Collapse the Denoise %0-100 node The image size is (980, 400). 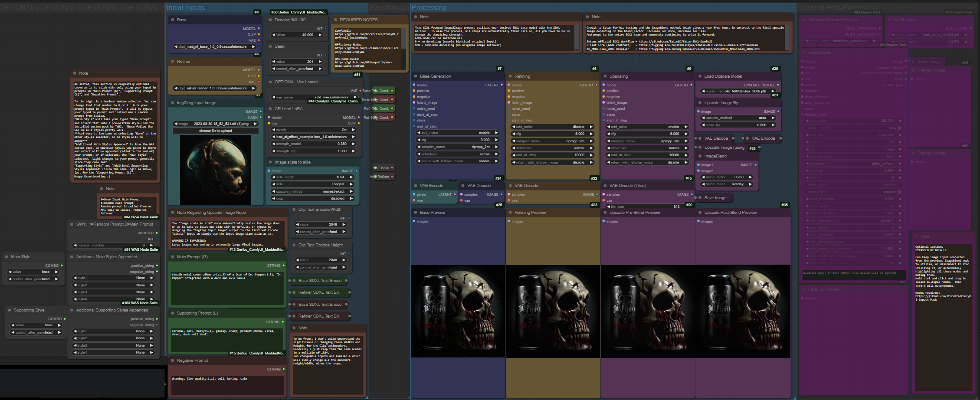pos(270,20)
